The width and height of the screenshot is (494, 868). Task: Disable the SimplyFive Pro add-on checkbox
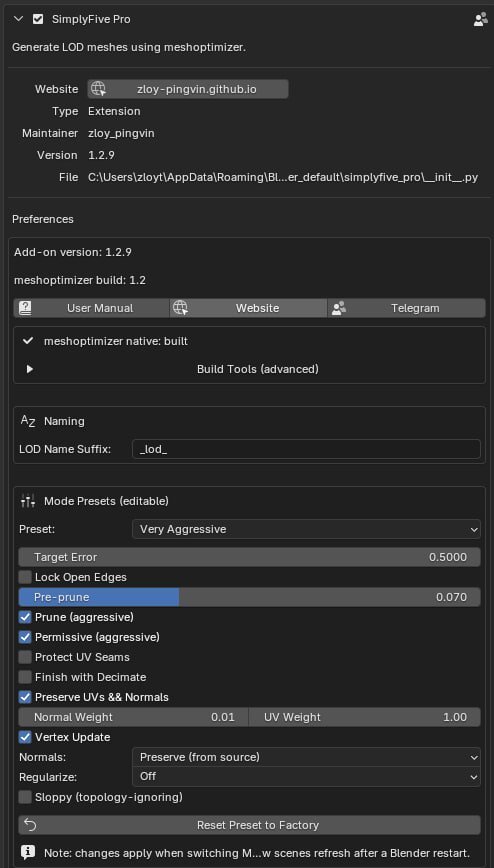[x=38, y=19]
